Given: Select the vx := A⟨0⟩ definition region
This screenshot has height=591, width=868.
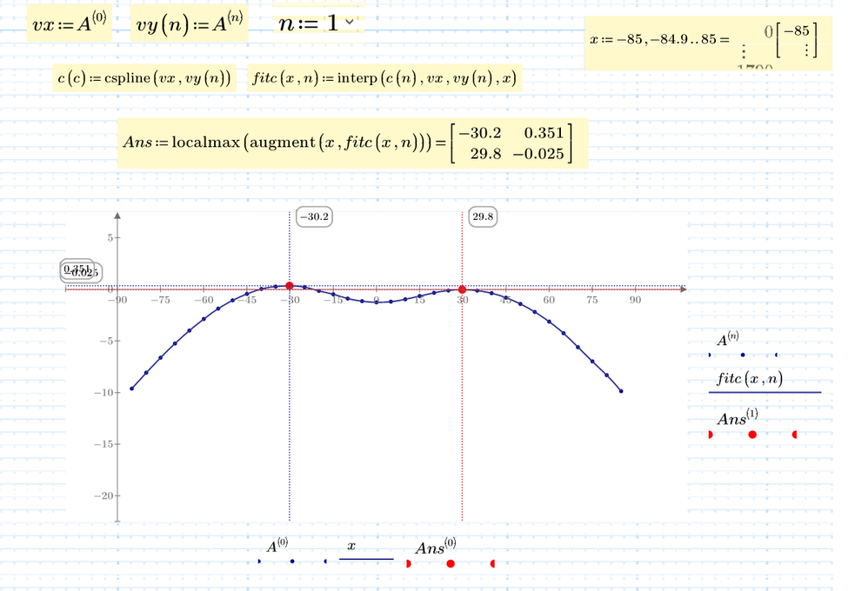Looking at the screenshot, I should [70, 23].
